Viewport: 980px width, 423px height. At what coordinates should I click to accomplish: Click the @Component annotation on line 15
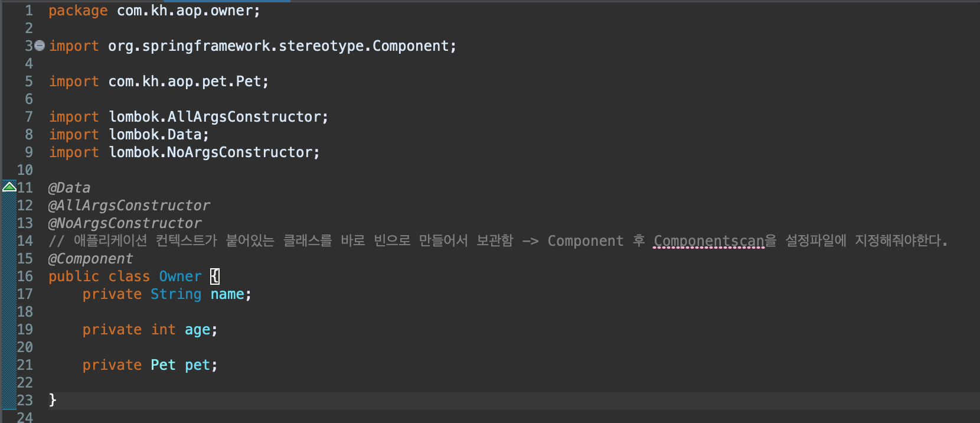click(90, 259)
